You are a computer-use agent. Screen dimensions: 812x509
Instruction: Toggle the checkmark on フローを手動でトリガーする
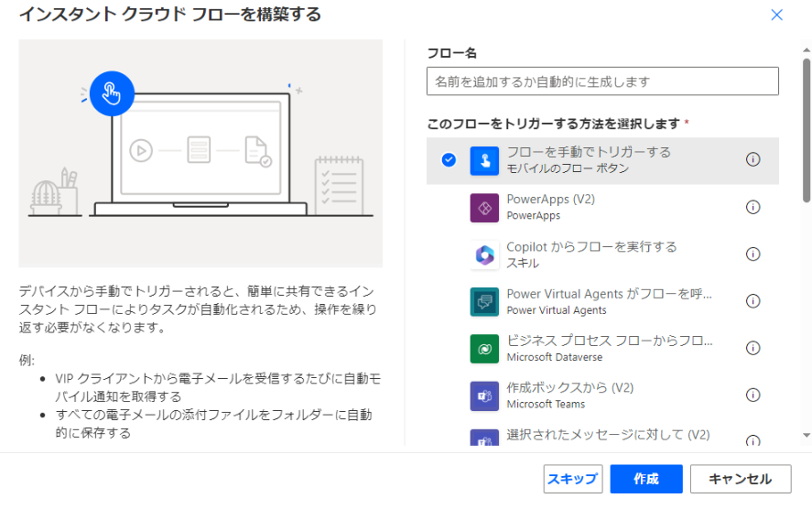(449, 160)
